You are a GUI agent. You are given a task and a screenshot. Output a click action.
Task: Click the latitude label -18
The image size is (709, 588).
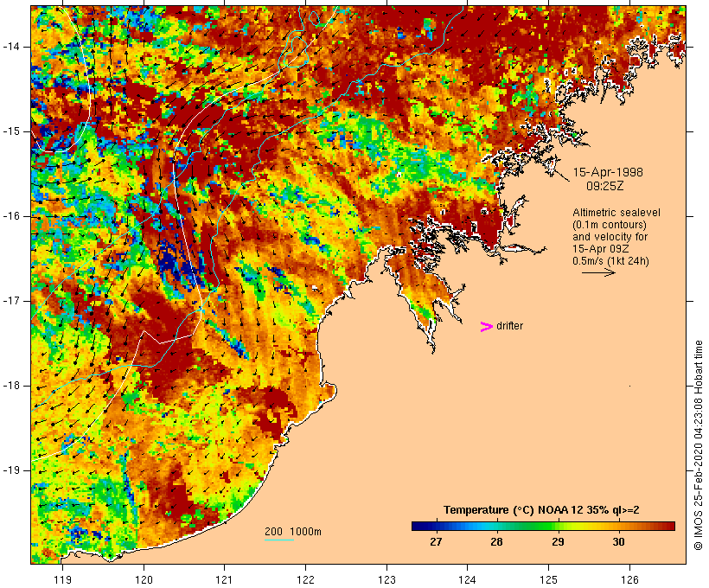(11, 386)
